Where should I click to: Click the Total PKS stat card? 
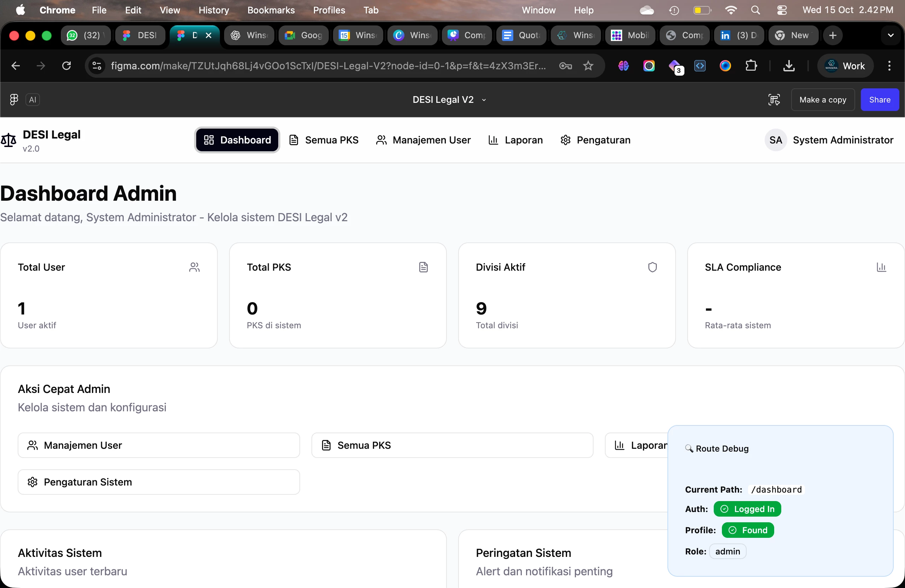click(338, 295)
